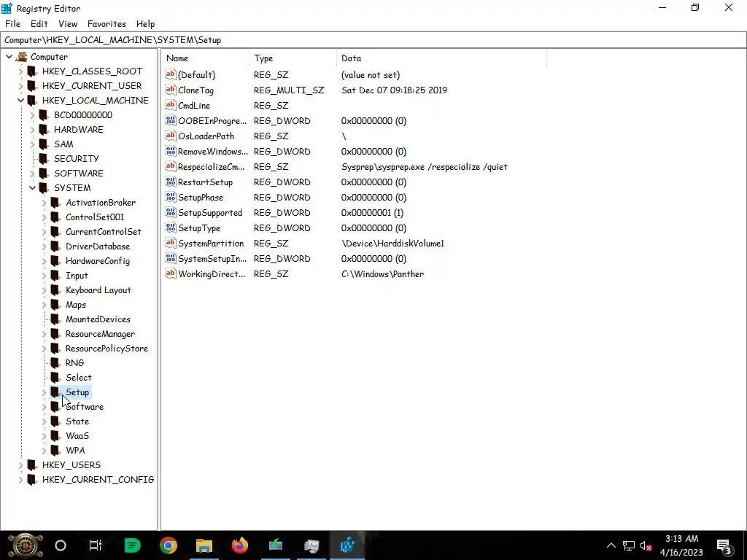747x560 pixels.
Task: Select the ResourcePolicyStore key
Action: (107, 349)
